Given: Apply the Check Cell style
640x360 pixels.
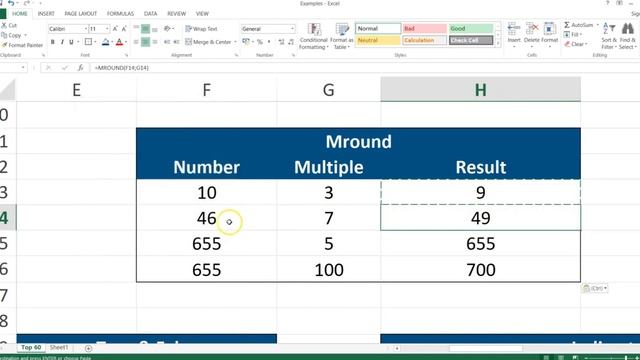Looking at the screenshot, I should (471, 40).
